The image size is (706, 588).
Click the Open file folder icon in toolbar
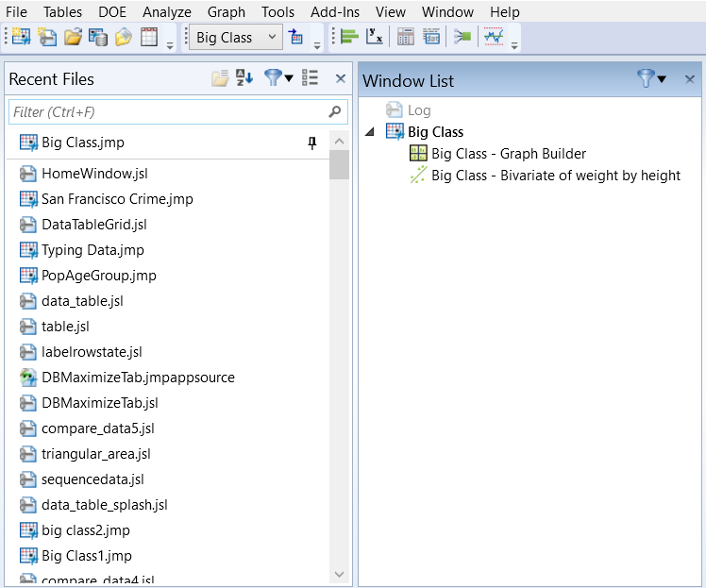73,38
